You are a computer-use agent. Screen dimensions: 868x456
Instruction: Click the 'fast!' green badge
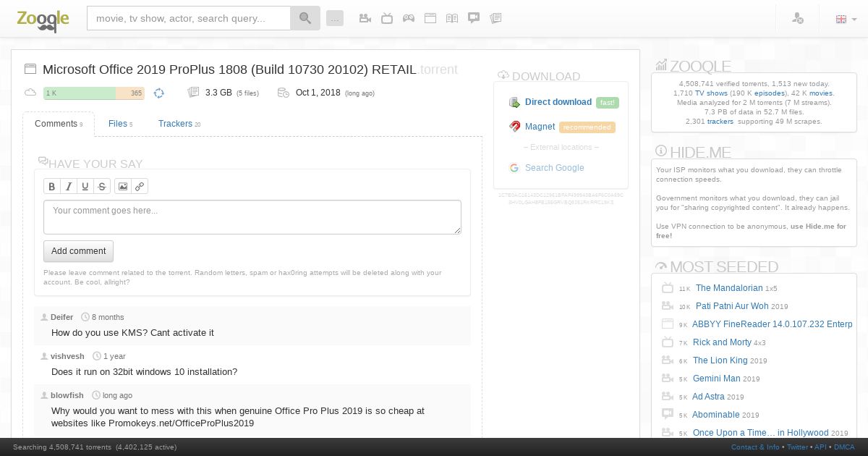pos(608,103)
